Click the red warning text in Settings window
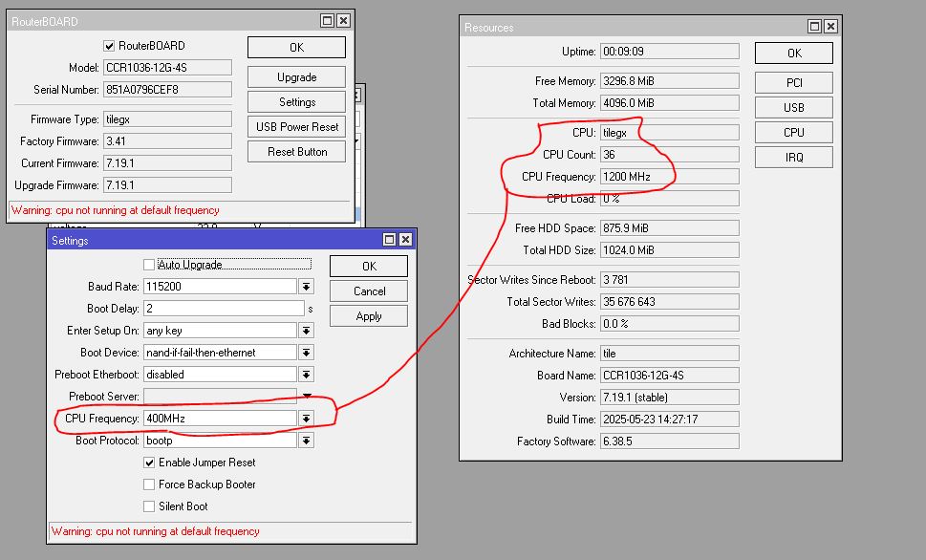The height and width of the screenshot is (560, 926). (x=156, y=531)
